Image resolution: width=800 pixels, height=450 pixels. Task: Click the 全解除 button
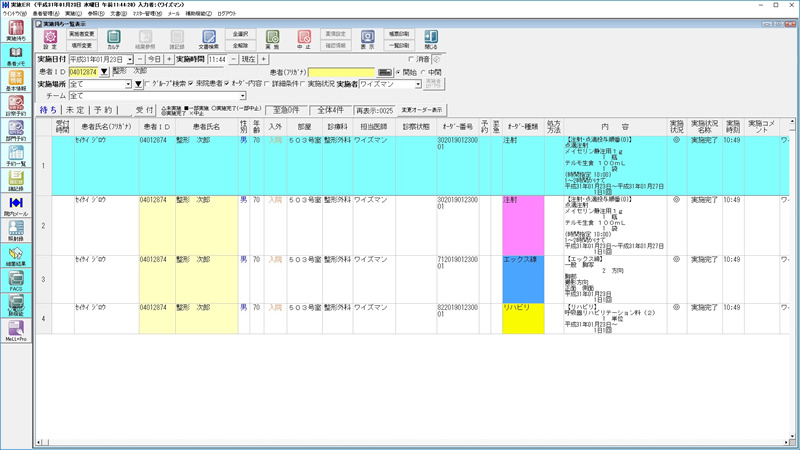(240, 45)
